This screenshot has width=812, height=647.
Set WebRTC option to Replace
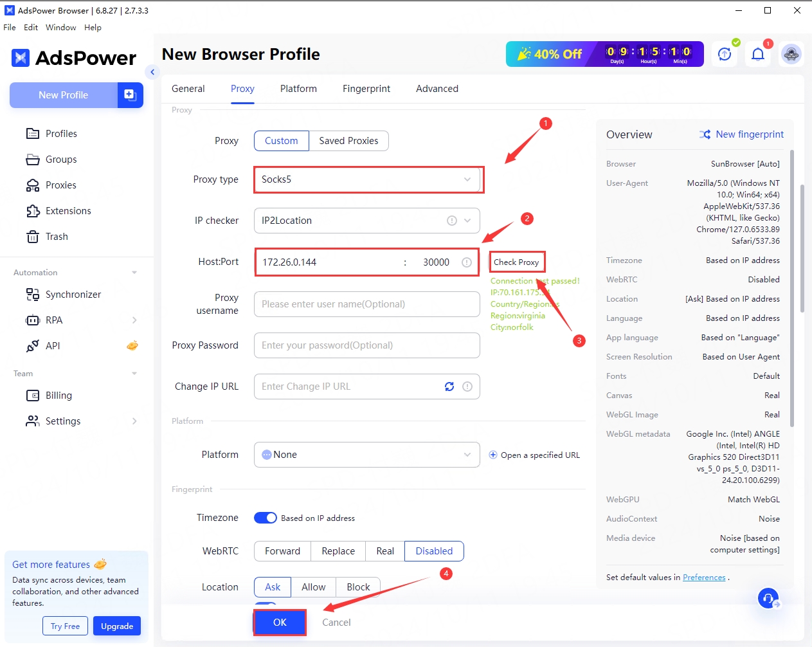pyautogui.click(x=338, y=551)
